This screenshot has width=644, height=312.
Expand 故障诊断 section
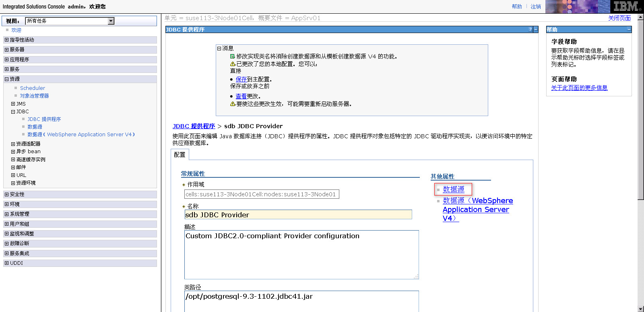(6, 243)
